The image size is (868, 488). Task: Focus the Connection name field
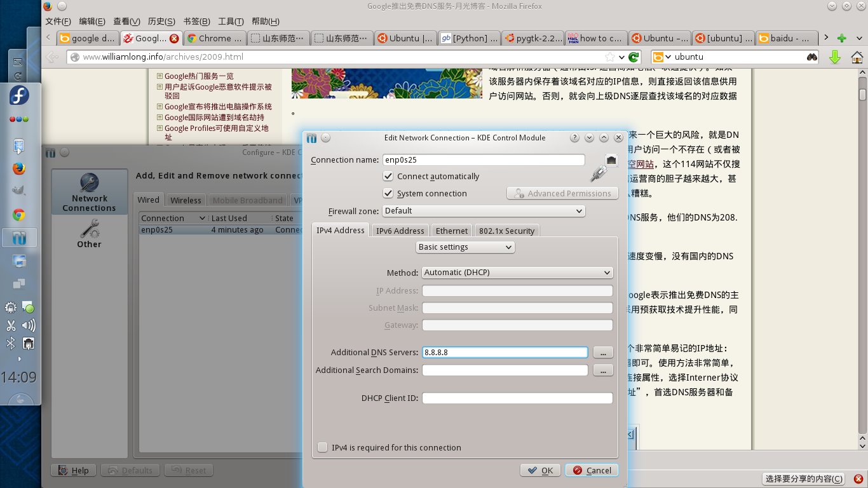484,159
